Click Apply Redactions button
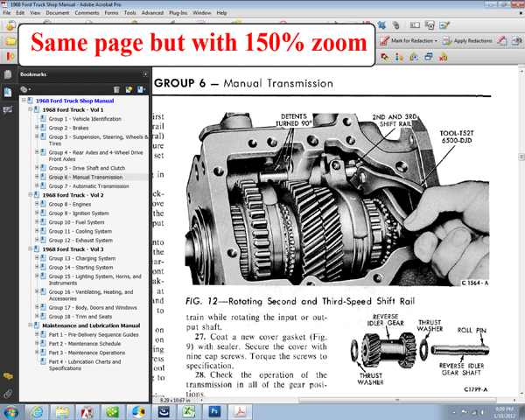 467,41
